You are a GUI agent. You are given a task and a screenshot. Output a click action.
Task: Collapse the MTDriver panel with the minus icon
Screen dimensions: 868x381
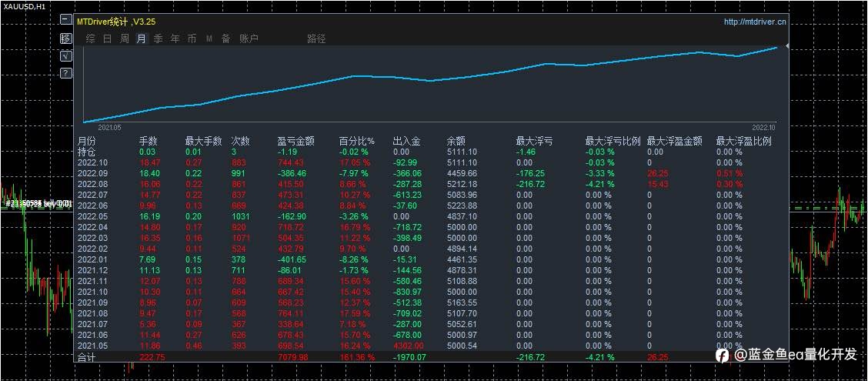(66, 19)
